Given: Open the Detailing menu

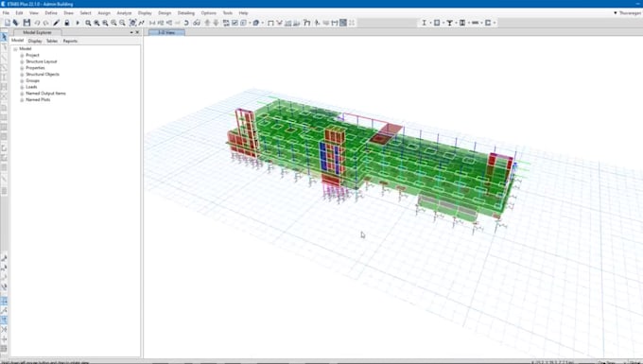Looking at the screenshot, I should click(186, 13).
